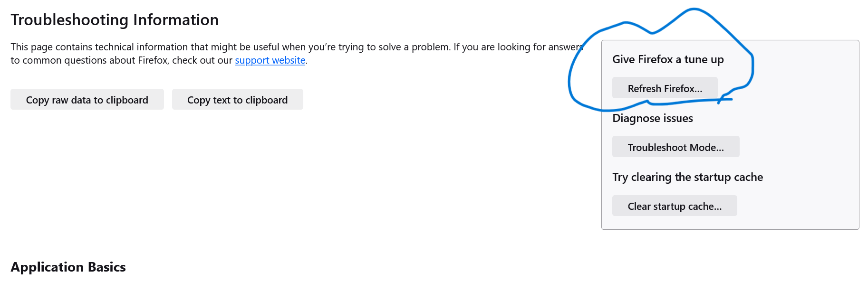Viewport: 868px width, 282px height.
Task: Click the word "website" in the blue hyperlink
Action: click(x=289, y=60)
